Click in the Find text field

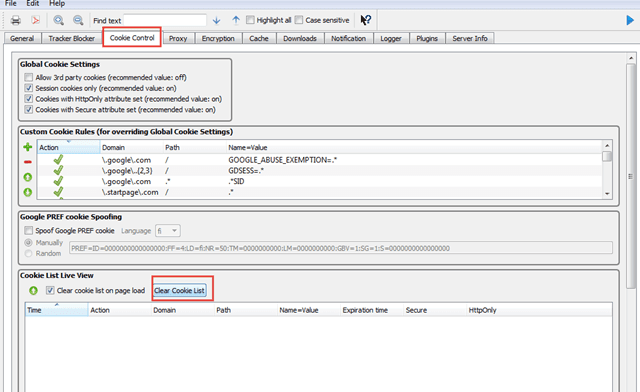click(165, 20)
